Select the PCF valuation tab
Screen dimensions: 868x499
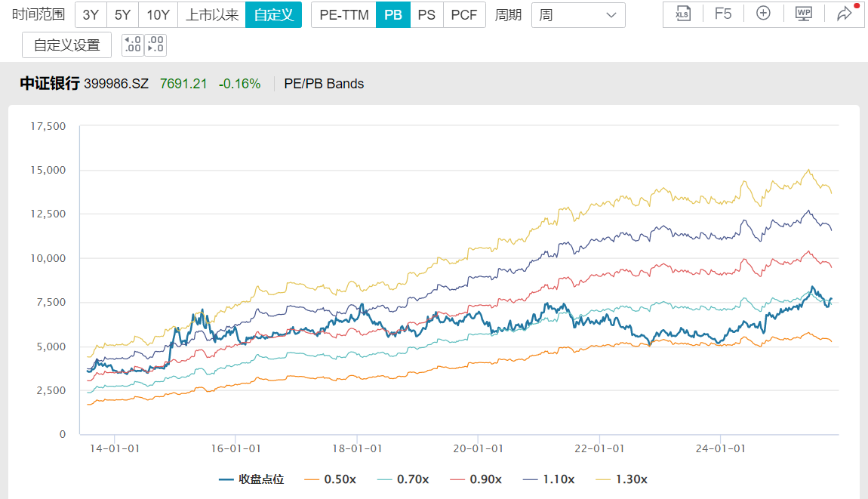pyautogui.click(x=464, y=14)
